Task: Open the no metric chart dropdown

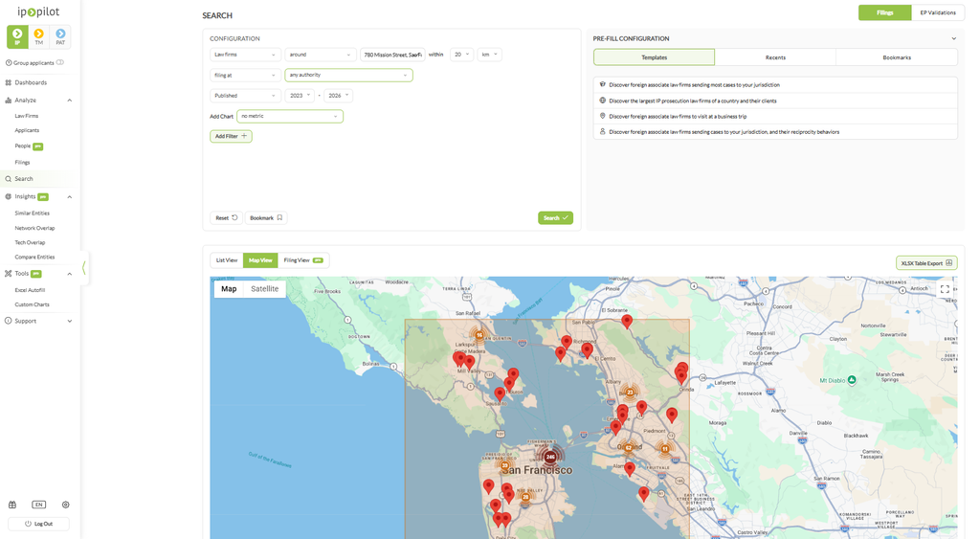Action: click(290, 116)
